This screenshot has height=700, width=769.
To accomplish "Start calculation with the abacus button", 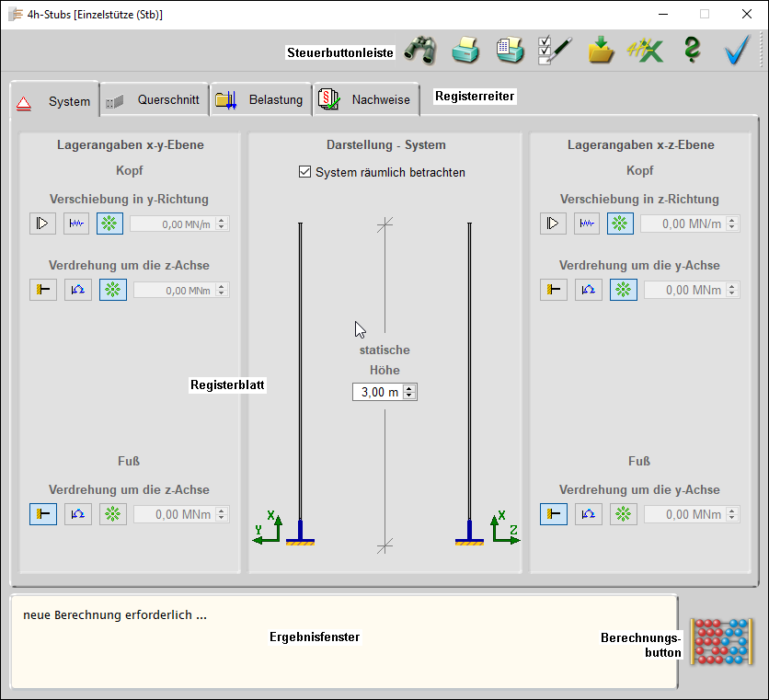I will (721, 641).
